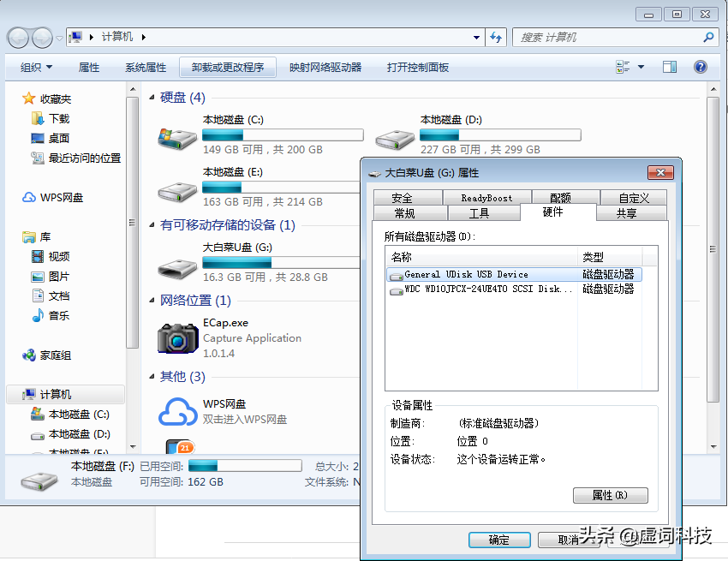Click 确定 to confirm properties dialog
Image resolution: width=728 pixels, height=561 pixels.
point(498,540)
